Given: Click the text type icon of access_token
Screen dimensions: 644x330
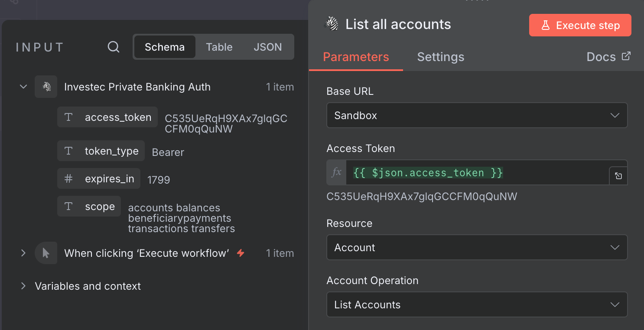Looking at the screenshot, I should 68,117.
